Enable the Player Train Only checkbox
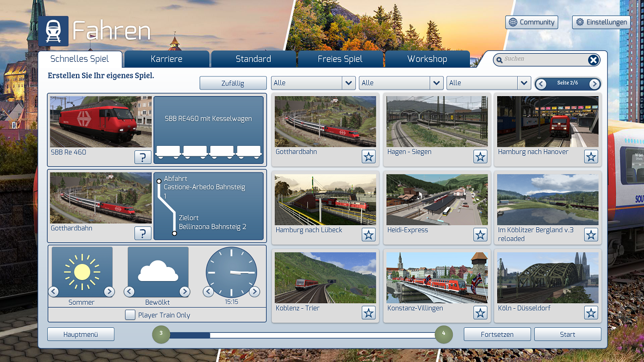 (130, 315)
